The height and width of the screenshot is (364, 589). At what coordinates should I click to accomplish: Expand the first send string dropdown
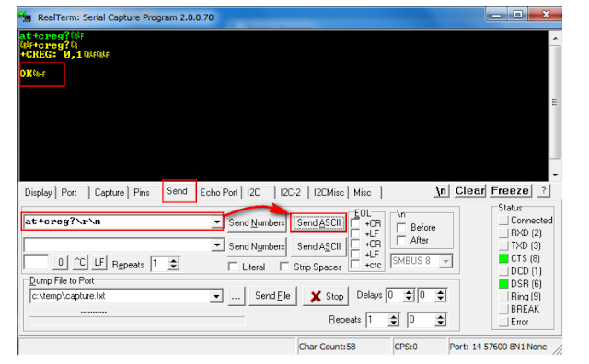point(217,222)
